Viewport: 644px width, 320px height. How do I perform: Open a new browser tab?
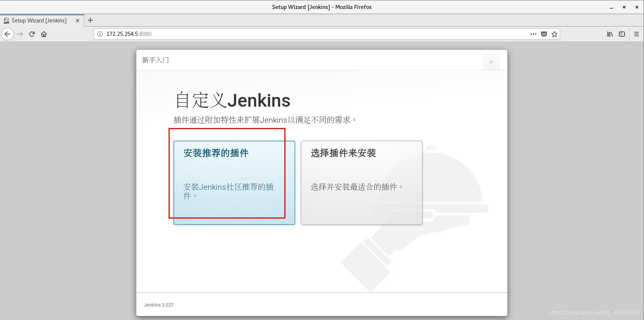tap(90, 21)
